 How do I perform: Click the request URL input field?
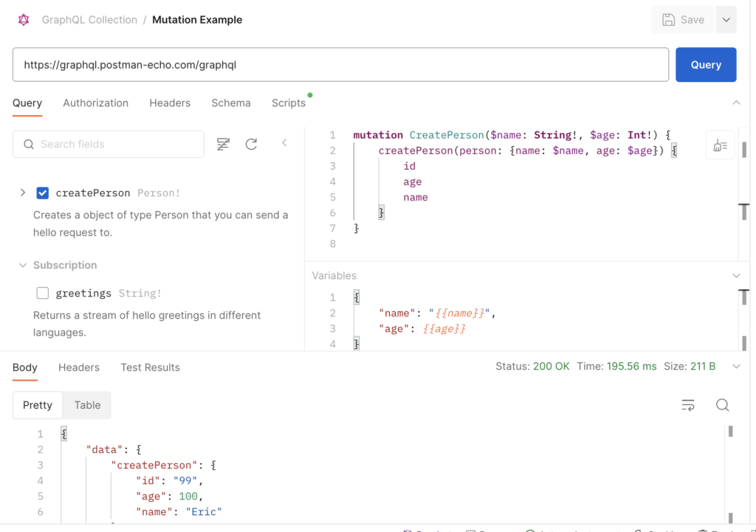(x=340, y=65)
